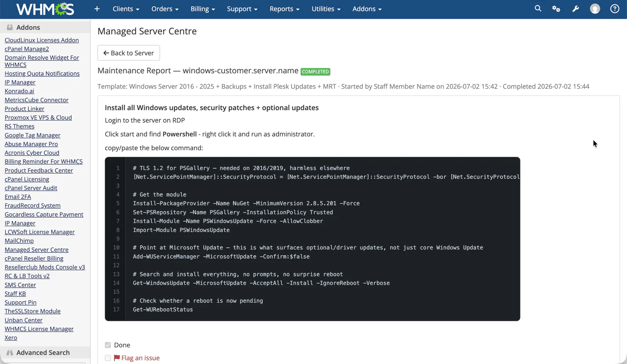Expand the Support menu
The height and width of the screenshot is (364, 627).
click(242, 9)
